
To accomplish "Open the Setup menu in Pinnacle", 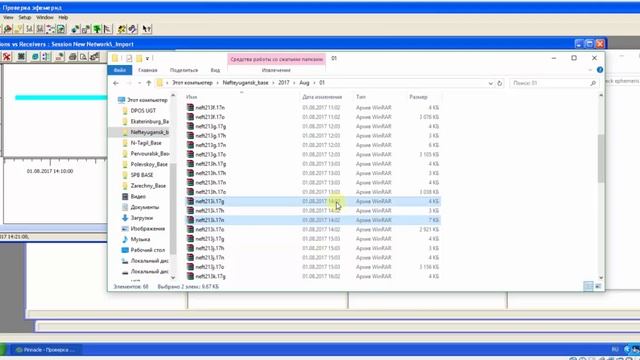I will click(24, 18).
